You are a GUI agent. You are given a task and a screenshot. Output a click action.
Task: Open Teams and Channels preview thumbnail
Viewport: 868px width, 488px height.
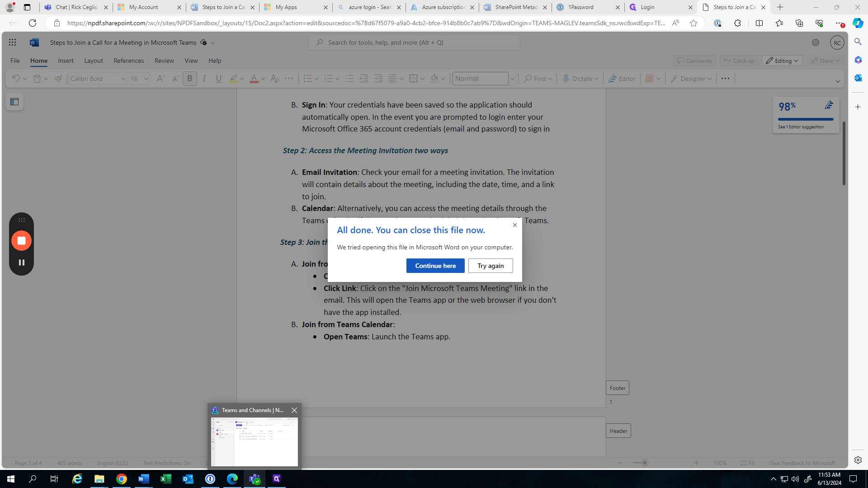[255, 442]
